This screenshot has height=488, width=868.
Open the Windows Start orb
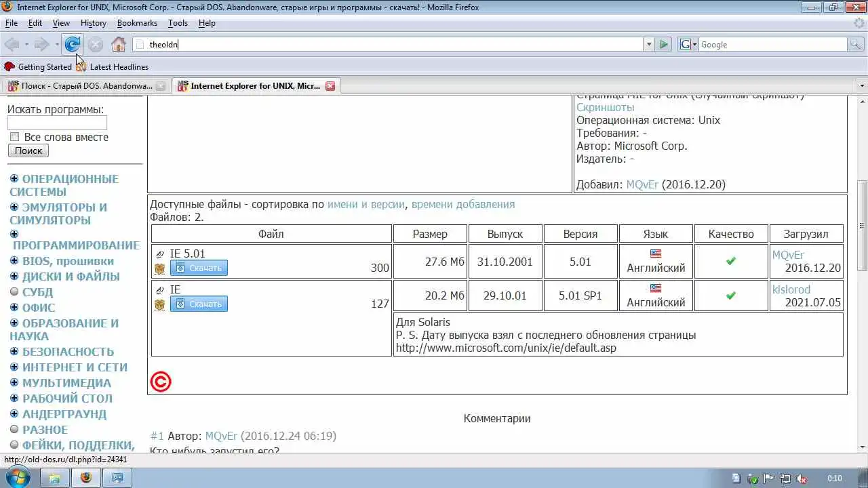[x=18, y=477]
